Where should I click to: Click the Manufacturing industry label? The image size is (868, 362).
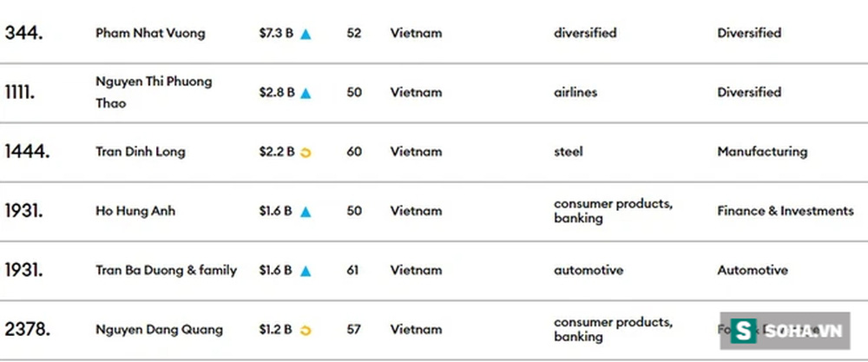[x=761, y=152]
